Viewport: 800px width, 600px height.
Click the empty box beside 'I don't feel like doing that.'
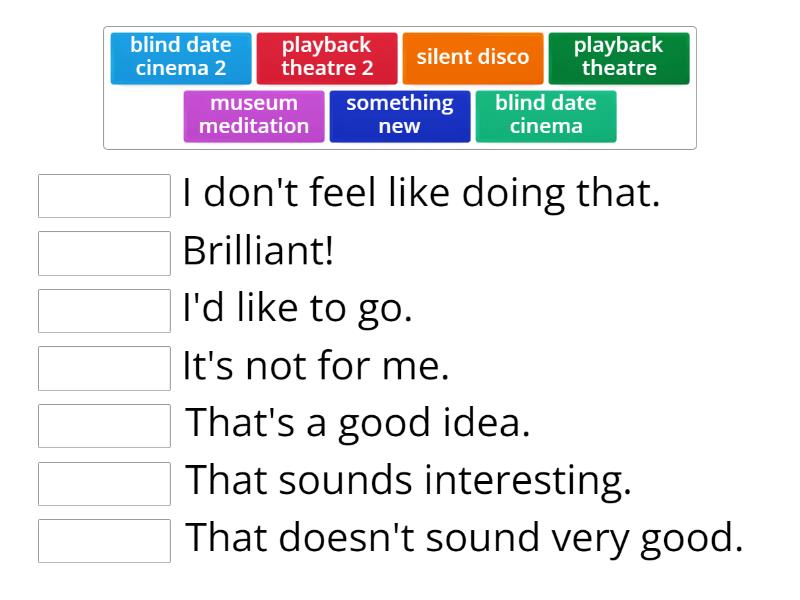[x=105, y=196]
